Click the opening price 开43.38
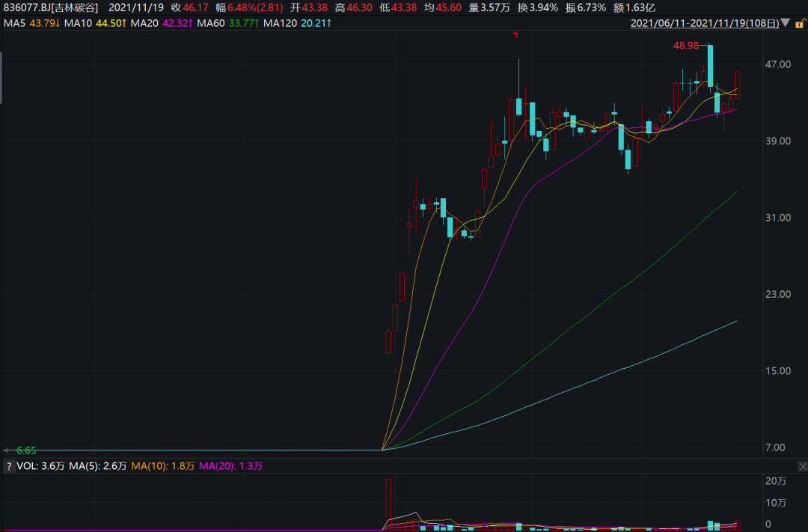 [x=309, y=7]
